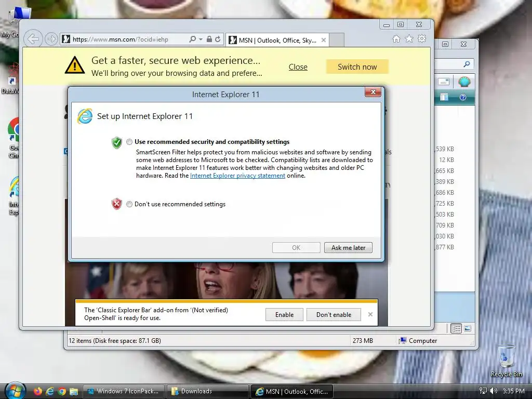Enable the Classic Explorer Bar add-on
The image size is (532, 399).
(x=284, y=315)
